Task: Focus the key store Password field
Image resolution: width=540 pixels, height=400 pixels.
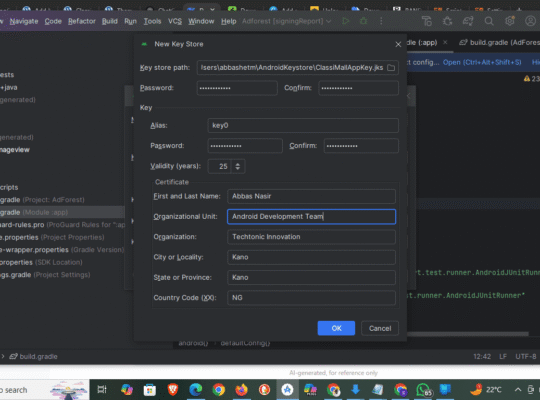Action: [237, 88]
